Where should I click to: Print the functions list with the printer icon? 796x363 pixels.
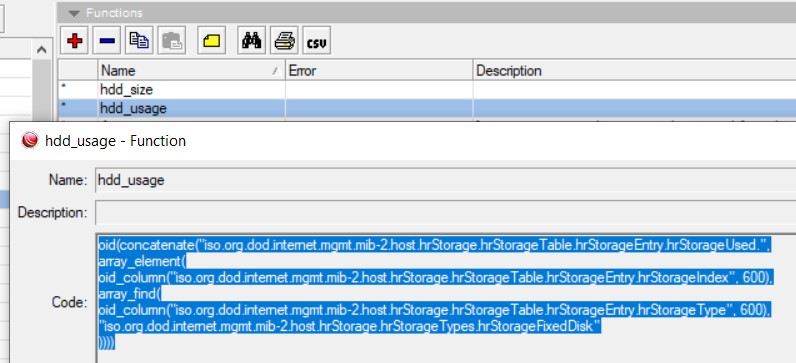(284, 41)
